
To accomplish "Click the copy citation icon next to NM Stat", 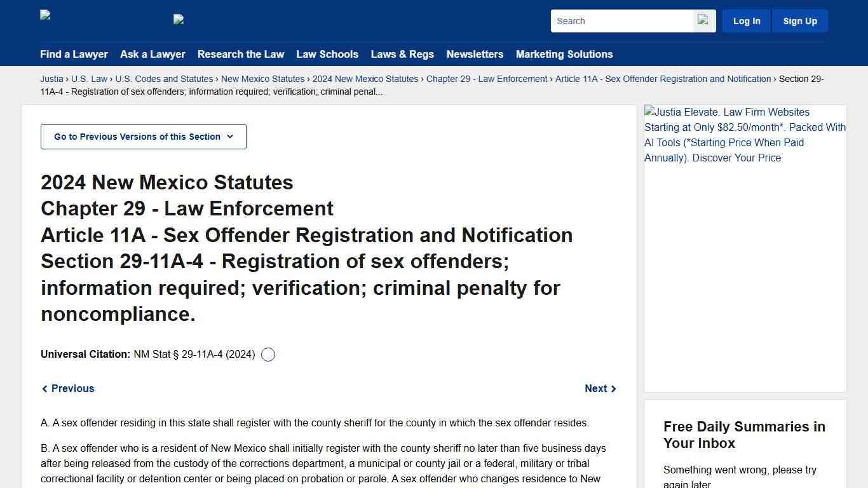I will 268,354.
